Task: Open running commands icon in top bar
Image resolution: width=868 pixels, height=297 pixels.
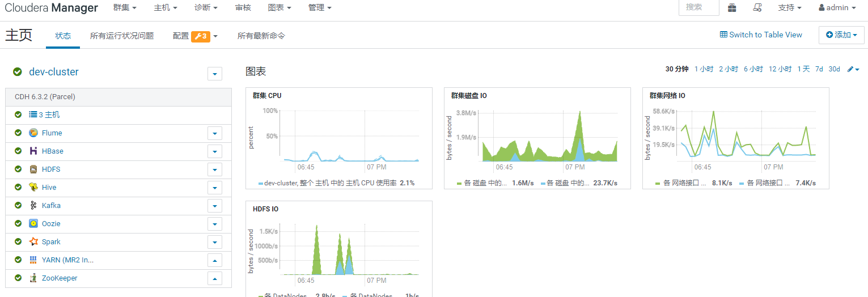Action: pos(757,7)
